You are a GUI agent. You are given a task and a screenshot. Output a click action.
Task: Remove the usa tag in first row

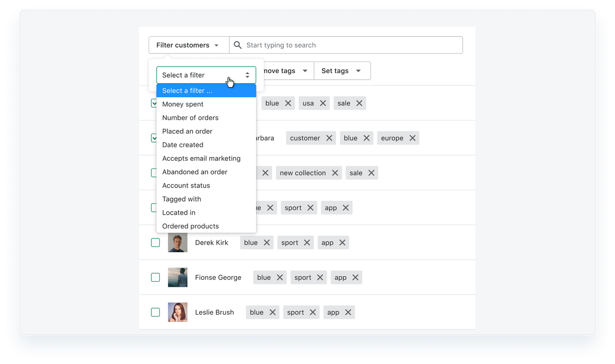[x=323, y=103]
